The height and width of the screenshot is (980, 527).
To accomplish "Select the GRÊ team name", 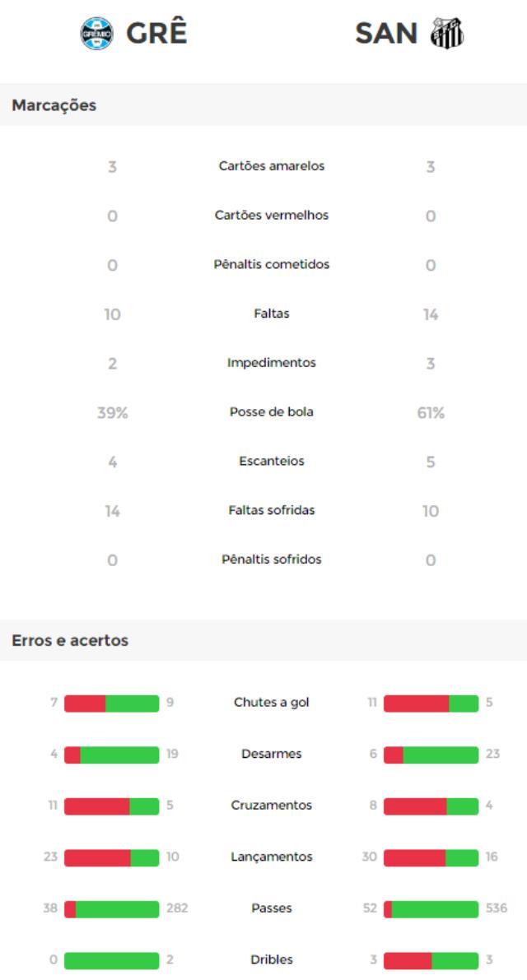I will (x=156, y=33).
